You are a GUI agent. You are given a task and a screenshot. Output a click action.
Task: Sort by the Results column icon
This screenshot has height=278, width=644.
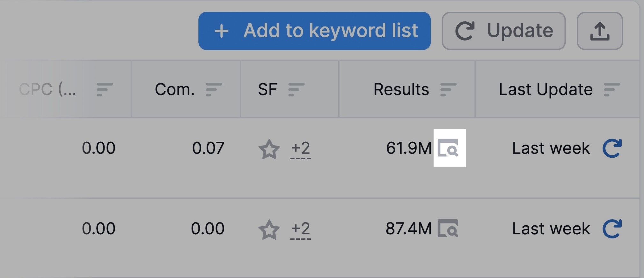[448, 89]
